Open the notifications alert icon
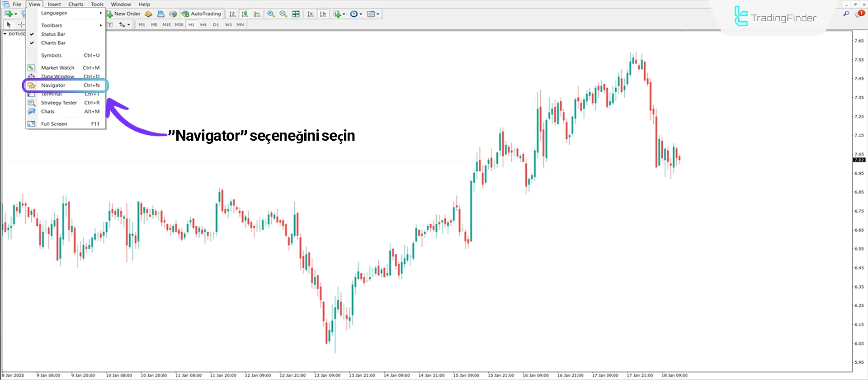This screenshot has height=380, width=868. [860, 14]
